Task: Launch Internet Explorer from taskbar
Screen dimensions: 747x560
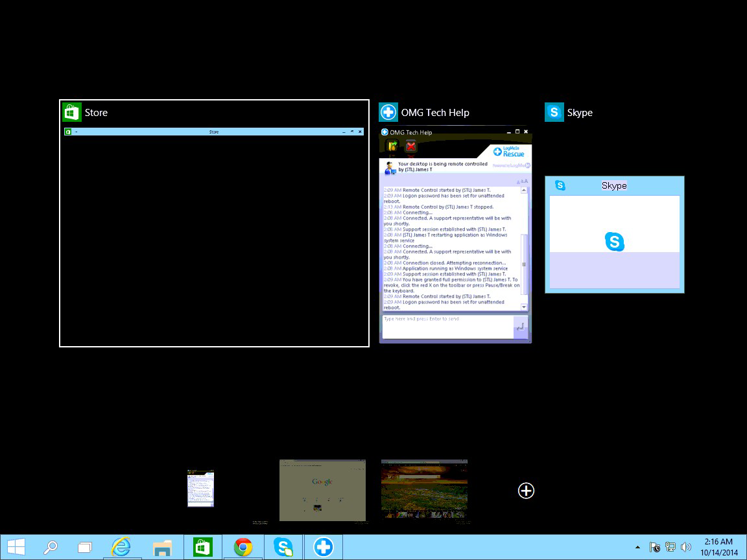Action: click(x=121, y=547)
